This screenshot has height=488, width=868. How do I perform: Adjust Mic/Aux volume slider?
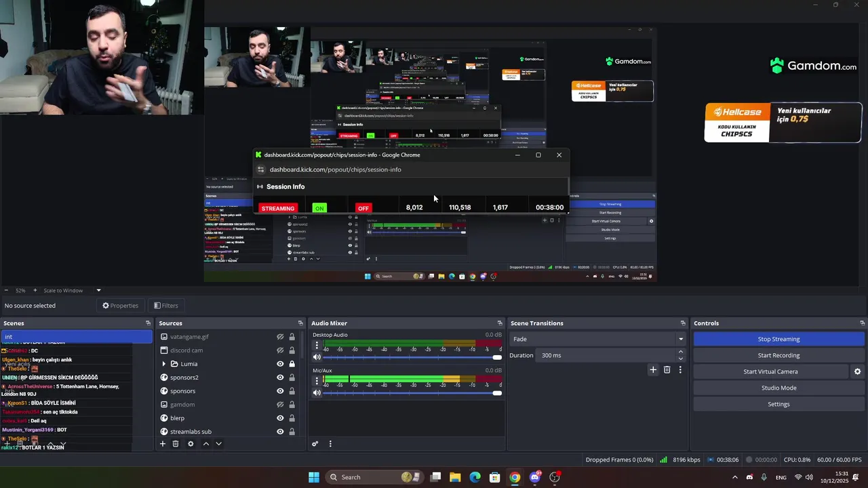(412, 393)
